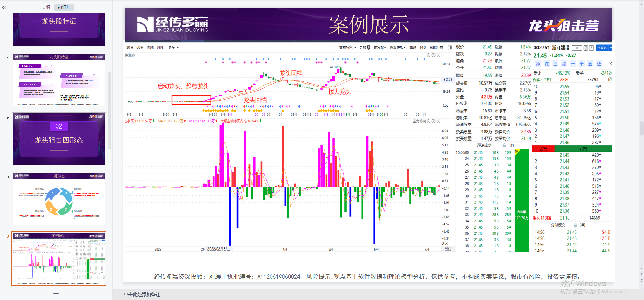Open the F10 company info
Screen dimensions: 644x300
click(423, 47)
